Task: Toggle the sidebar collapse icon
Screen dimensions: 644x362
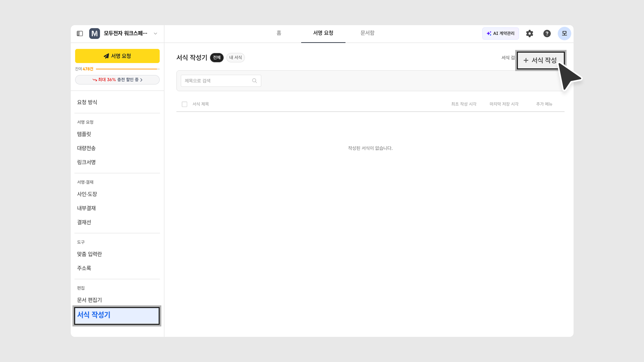Action: (80, 34)
